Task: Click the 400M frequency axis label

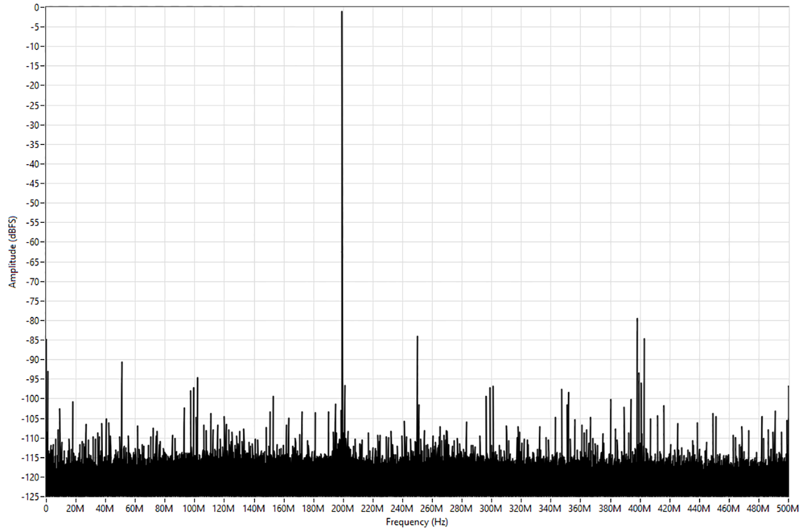Action: pos(640,509)
